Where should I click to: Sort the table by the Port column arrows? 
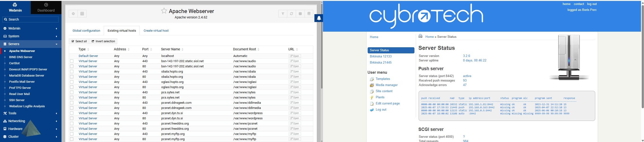pyautogui.click(x=151, y=50)
